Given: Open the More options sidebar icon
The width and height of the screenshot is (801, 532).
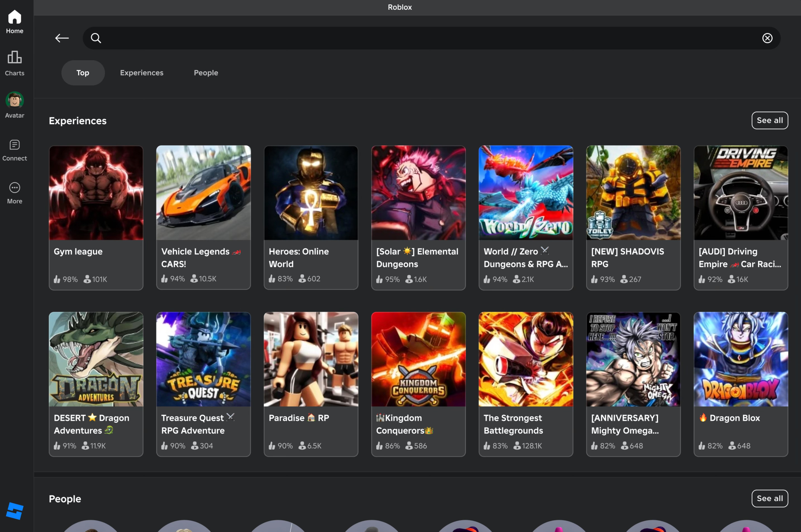Looking at the screenshot, I should coord(15,192).
